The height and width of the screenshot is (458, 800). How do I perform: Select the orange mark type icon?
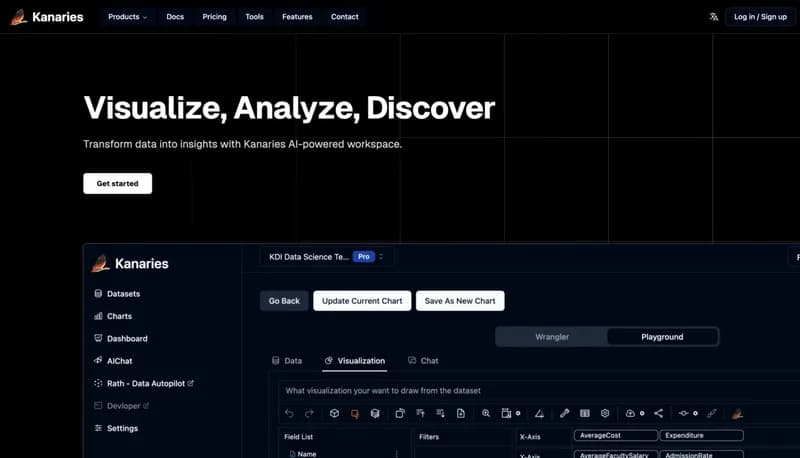click(355, 413)
